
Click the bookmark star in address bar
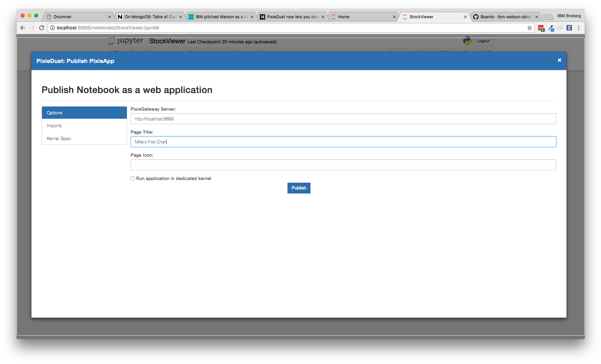click(x=529, y=28)
